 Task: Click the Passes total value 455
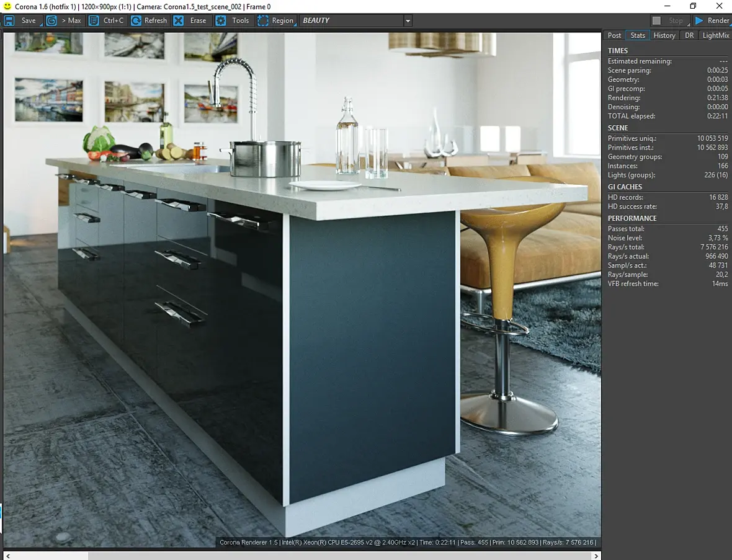pyautogui.click(x=723, y=229)
